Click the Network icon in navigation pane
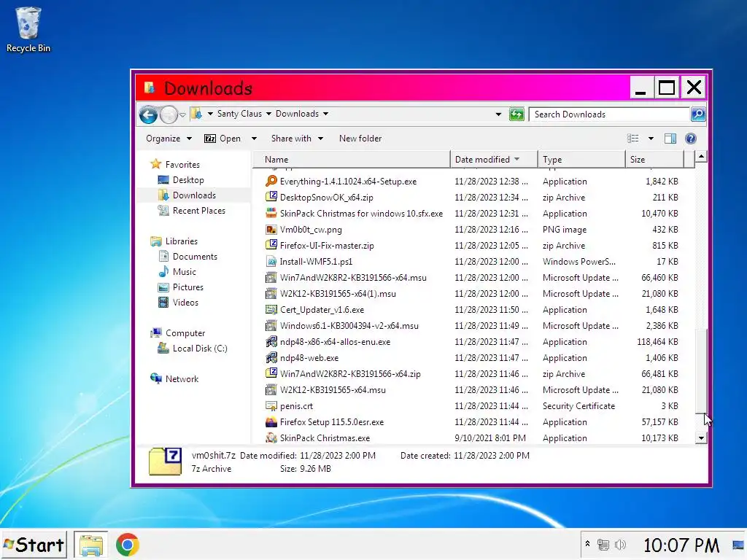This screenshot has height=560, width=747. 156,378
